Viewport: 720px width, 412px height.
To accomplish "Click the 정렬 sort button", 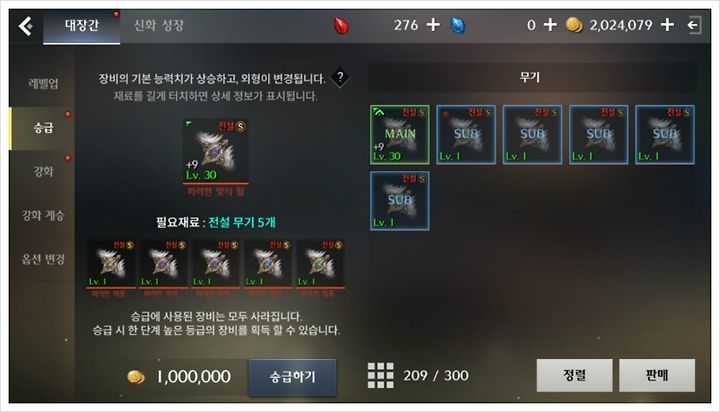I will point(574,375).
